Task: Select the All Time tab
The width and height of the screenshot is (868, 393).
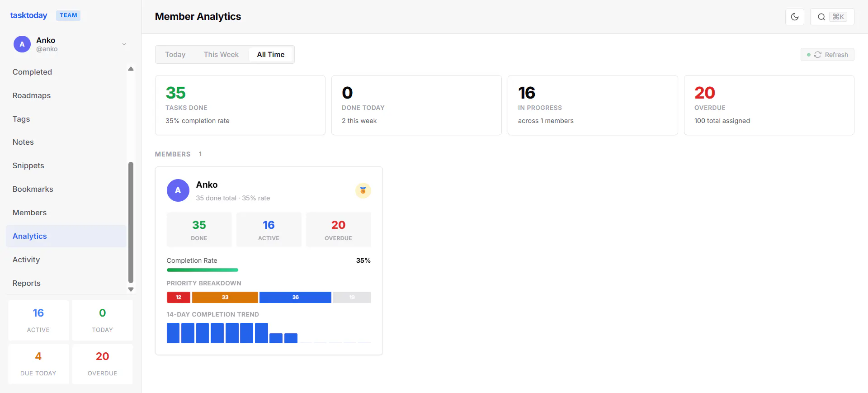Action: point(271,54)
